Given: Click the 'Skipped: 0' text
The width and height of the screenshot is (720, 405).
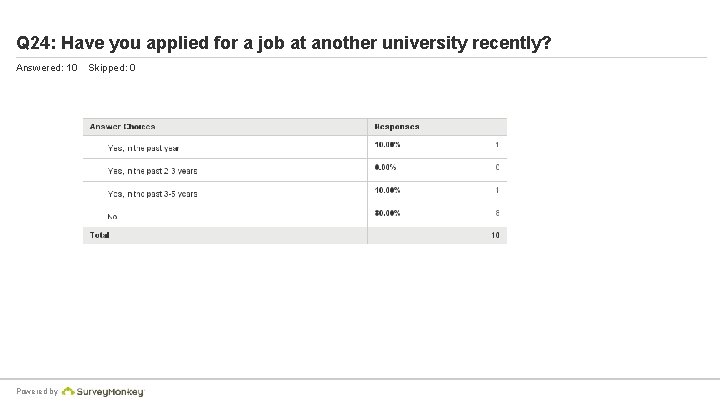Looking at the screenshot, I should (x=112, y=68).
